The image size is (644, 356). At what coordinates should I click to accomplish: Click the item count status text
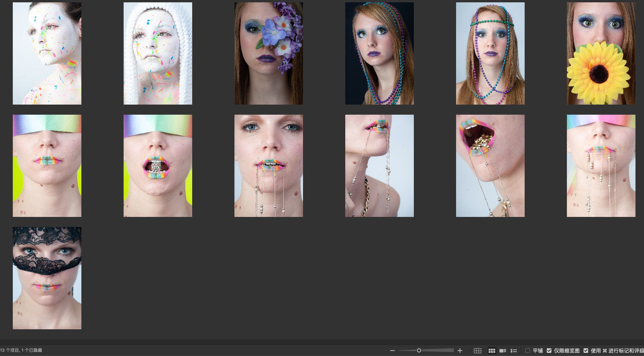[21, 351]
